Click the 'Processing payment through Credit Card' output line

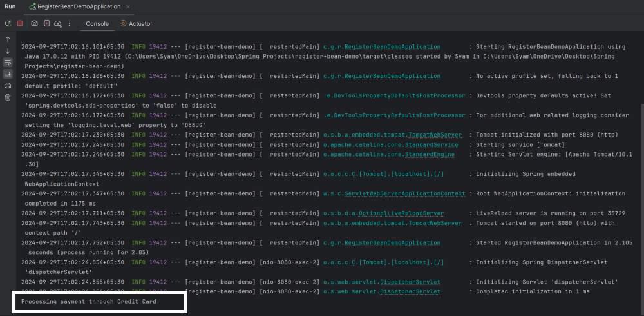[89, 302]
